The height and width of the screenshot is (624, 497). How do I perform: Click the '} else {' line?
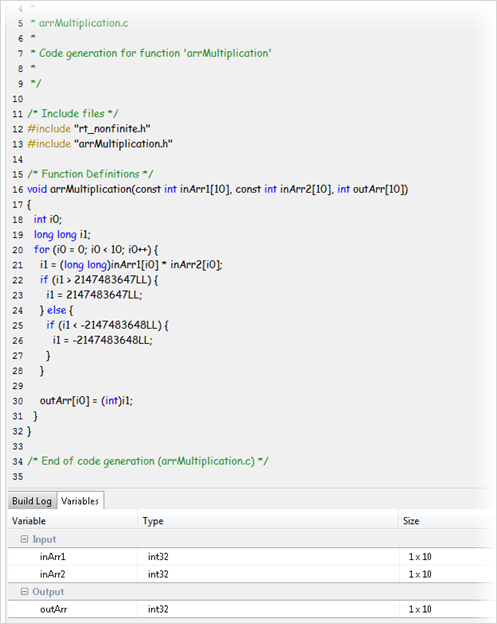[57, 310]
